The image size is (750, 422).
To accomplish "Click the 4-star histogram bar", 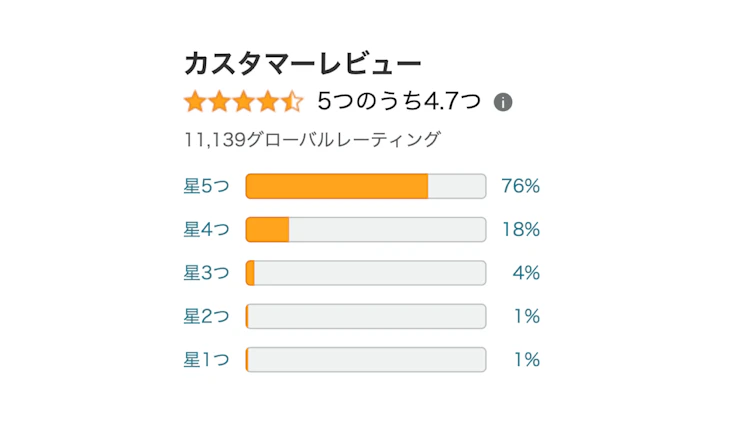I will click(x=365, y=229).
